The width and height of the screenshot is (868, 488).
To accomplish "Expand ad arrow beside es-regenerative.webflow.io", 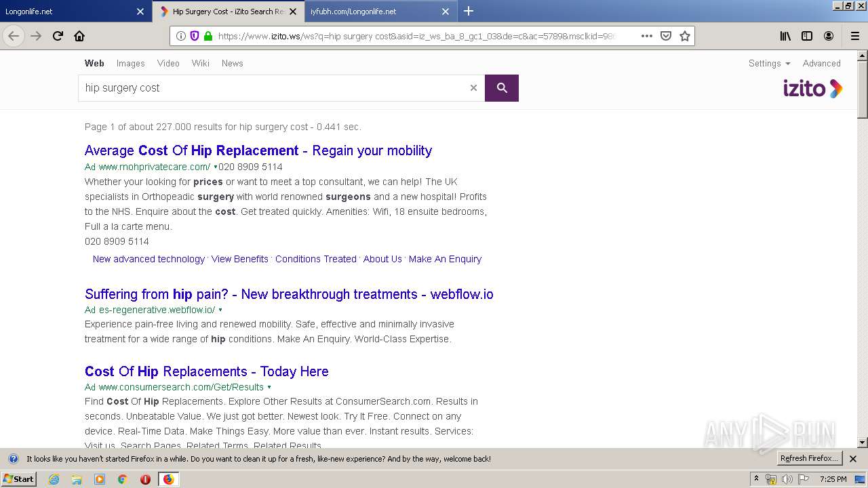I will point(220,310).
